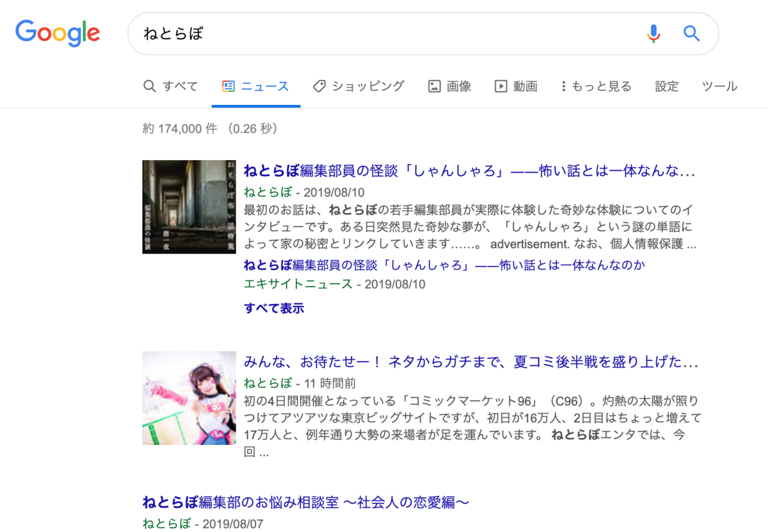The height and width of the screenshot is (532, 768).
Task: Expand the ツール search tools
Action: tap(719, 86)
